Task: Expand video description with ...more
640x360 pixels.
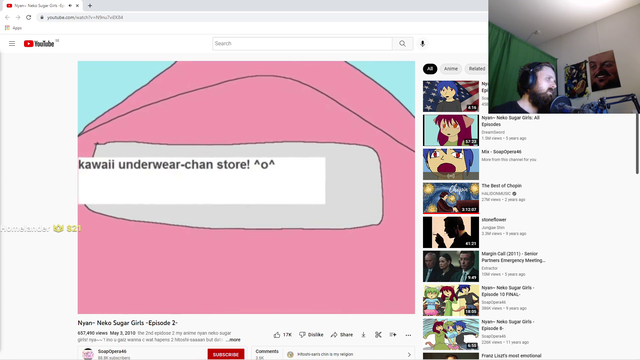Action: (x=233, y=340)
